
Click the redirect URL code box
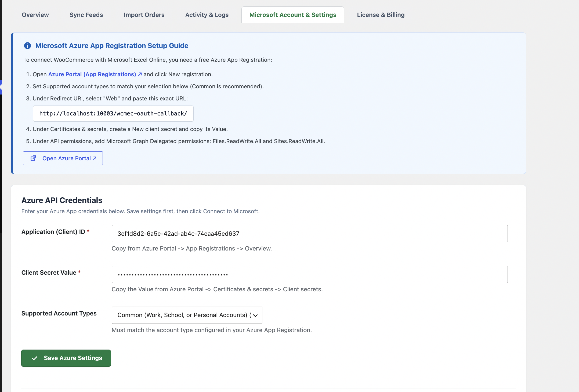[x=113, y=114]
